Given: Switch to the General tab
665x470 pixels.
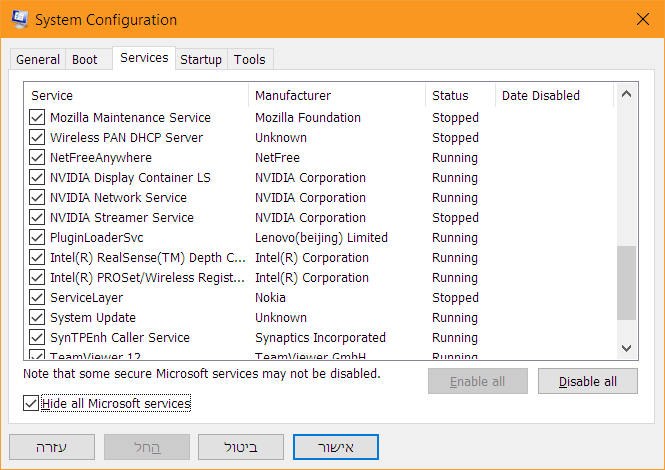Looking at the screenshot, I should [38, 59].
